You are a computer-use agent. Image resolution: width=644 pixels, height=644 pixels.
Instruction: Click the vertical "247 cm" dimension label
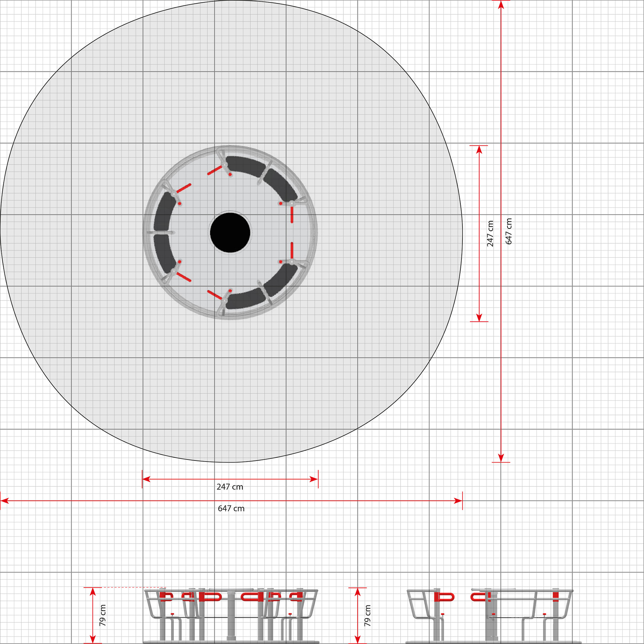[490, 233]
